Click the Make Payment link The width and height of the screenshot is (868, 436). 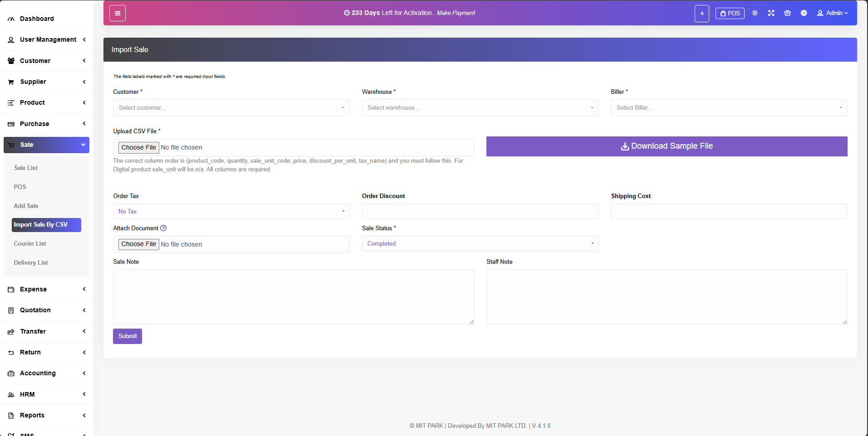[456, 13]
